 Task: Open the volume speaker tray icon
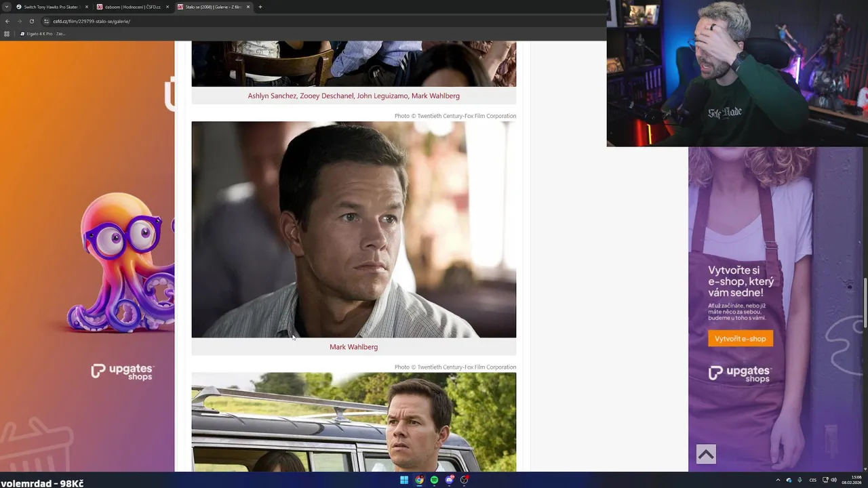[833, 480]
